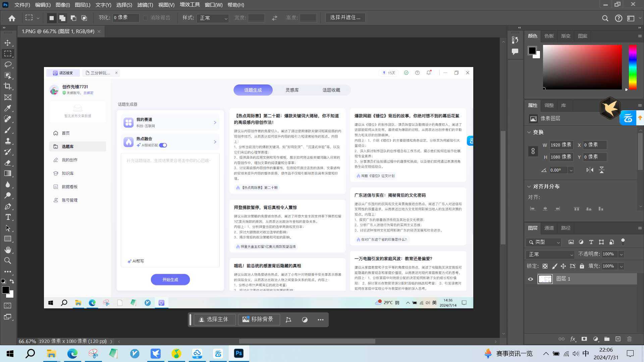Click the 图层 1 layer thumbnail
The height and width of the screenshot is (362, 644).
pos(545,279)
